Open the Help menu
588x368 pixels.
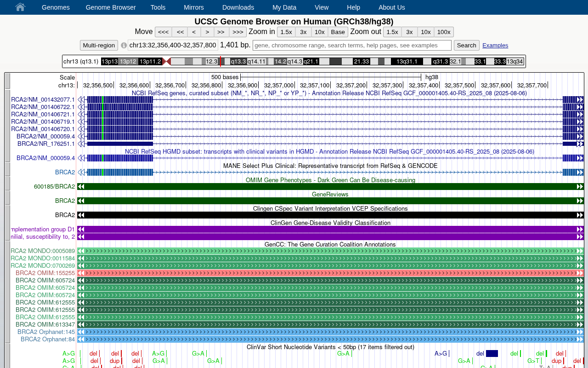point(354,7)
